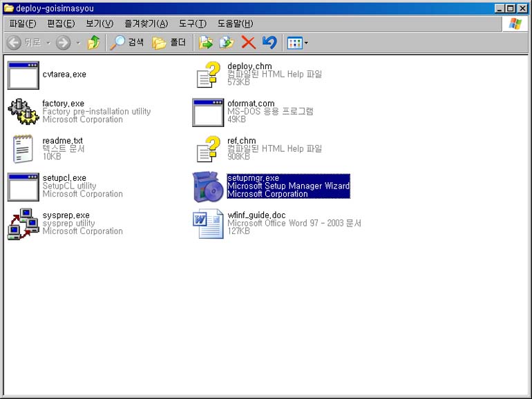Maximize the deploy-goisimasyou window

pyautogui.click(x=511, y=8)
